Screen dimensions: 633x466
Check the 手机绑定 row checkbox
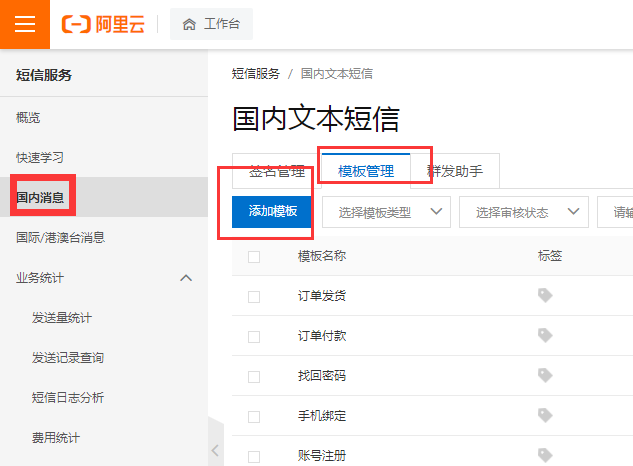click(254, 417)
